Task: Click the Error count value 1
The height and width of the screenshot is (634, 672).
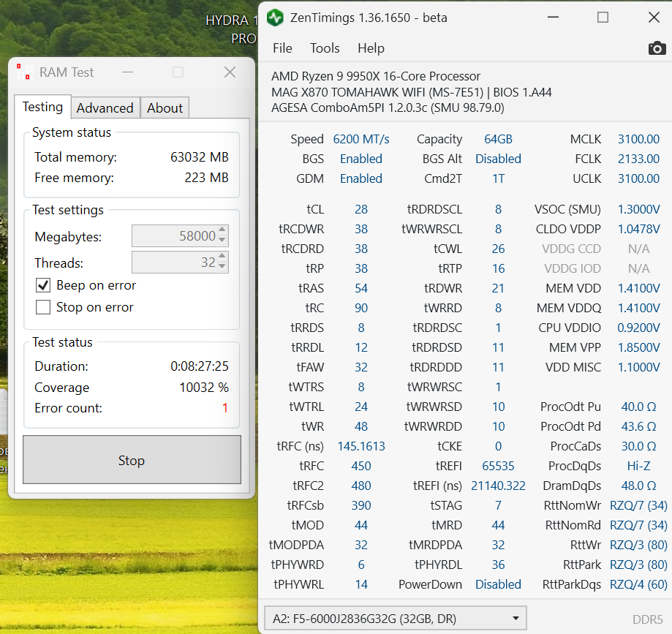Action: (x=225, y=408)
